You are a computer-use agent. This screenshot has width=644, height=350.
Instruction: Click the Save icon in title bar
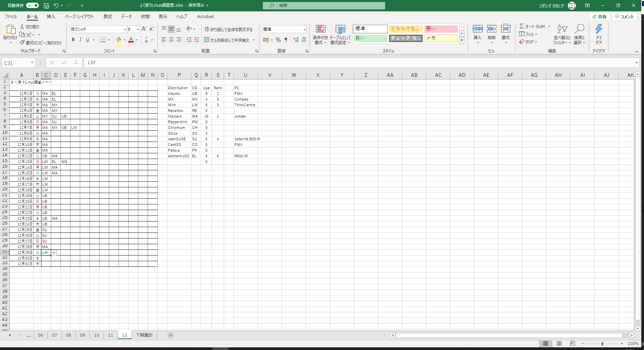pyautogui.click(x=46, y=6)
